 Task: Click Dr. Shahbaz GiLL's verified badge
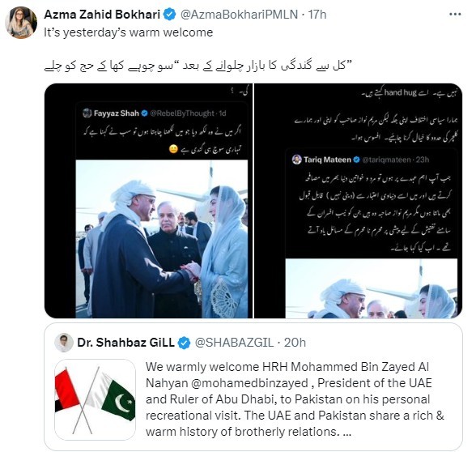click(x=184, y=343)
